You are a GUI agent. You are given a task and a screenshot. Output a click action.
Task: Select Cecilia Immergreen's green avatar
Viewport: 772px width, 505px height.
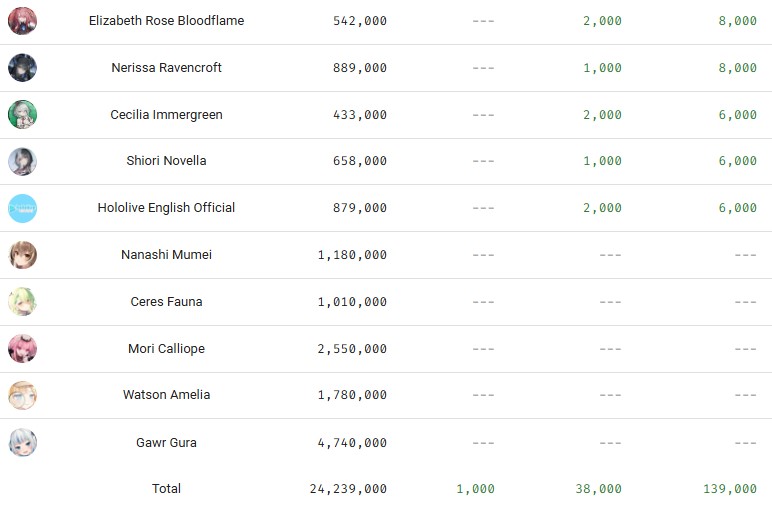(22, 115)
